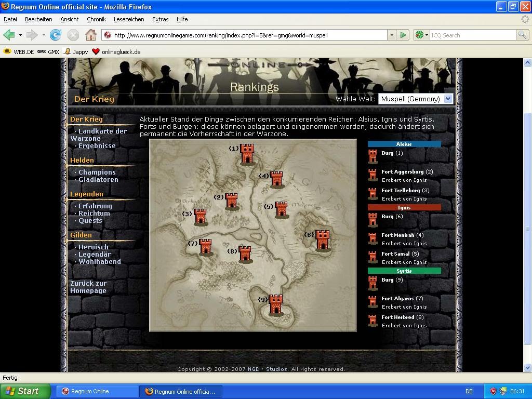Open the Gladiatoren ranking link
532x399 pixels.
(x=98, y=179)
